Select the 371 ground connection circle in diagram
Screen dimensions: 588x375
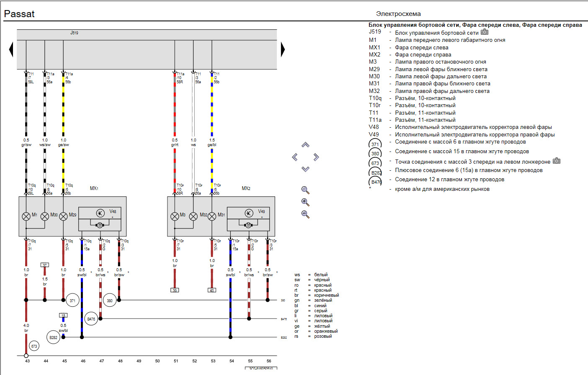pyautogui.click(x=72, y=301)
